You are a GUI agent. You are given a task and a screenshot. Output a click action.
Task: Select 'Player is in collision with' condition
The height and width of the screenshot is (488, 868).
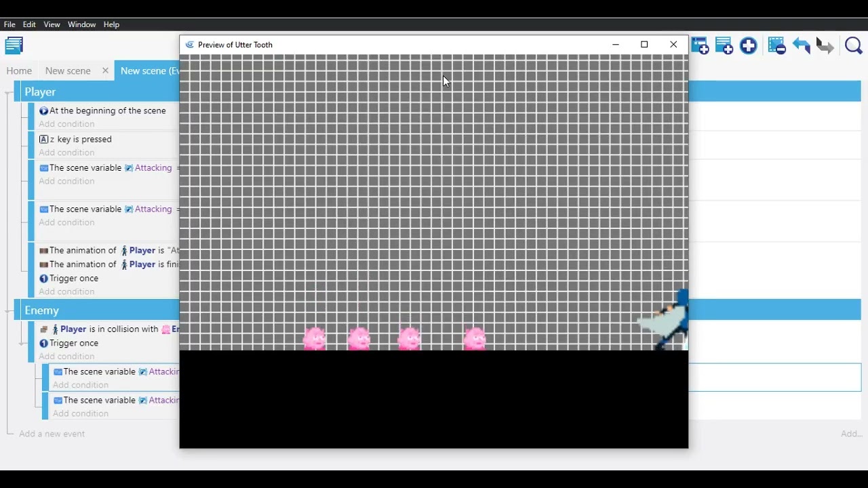coord(109,329)
